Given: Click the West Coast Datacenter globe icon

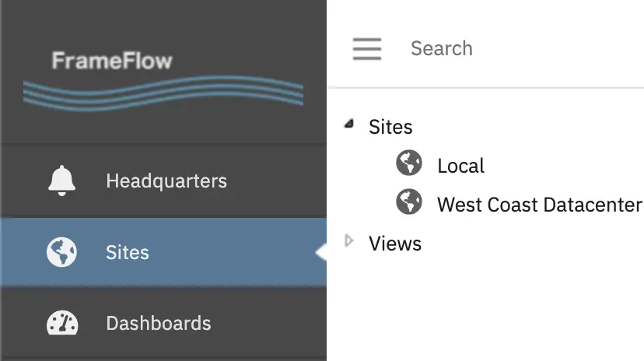Looking at the screenshot, I should click(408, 202).
